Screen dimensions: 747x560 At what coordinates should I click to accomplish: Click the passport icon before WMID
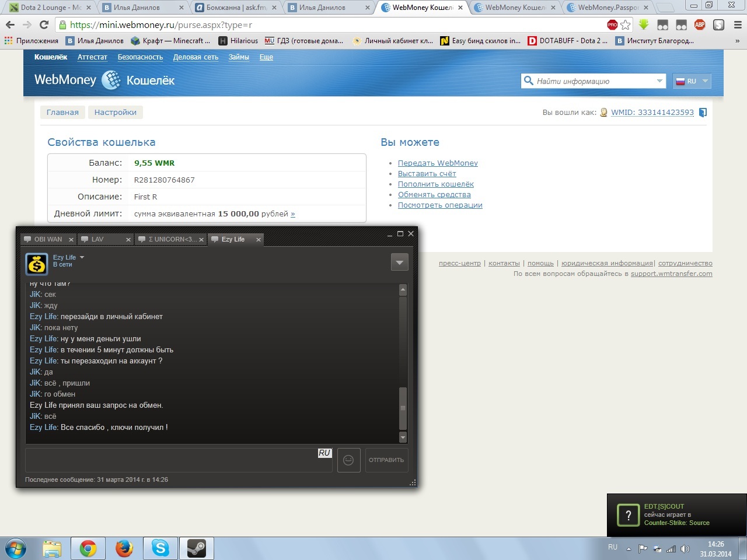click(x=603, y=113)
